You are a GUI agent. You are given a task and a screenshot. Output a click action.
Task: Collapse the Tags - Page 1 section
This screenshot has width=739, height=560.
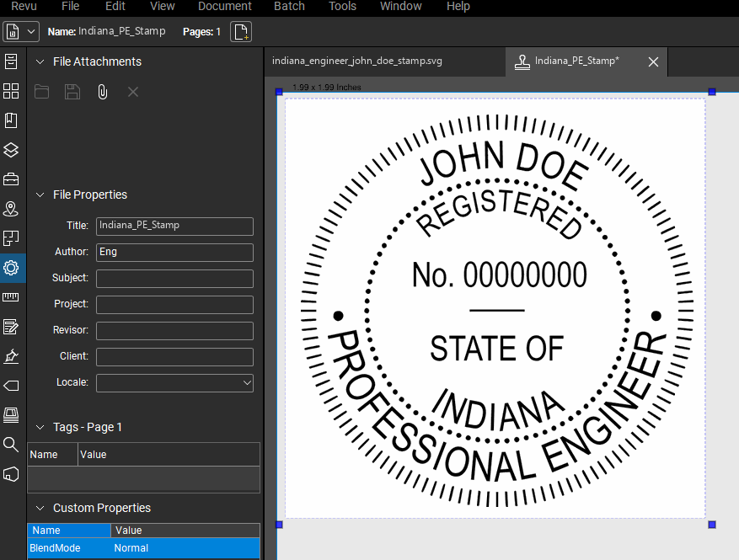pos(40,427)
